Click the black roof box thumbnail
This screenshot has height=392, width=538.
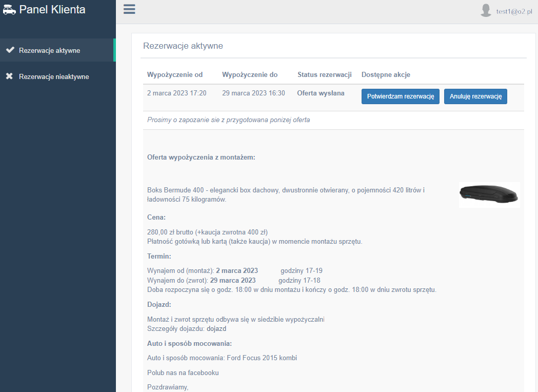point(489,194)
